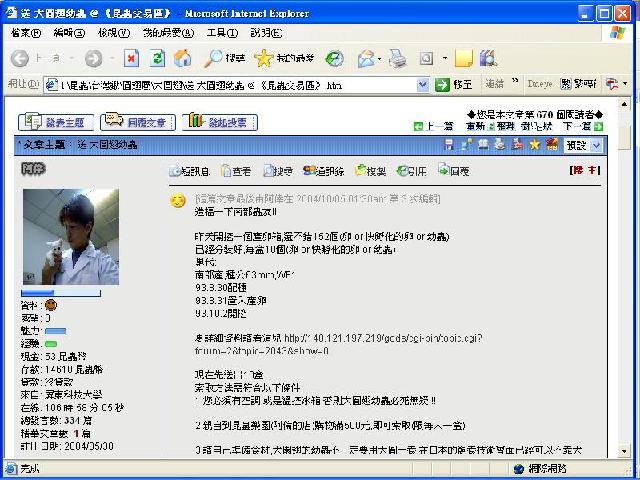640x480 pixels.
Task: Expand the address bar URL dropdown
Action: point(422,85)
